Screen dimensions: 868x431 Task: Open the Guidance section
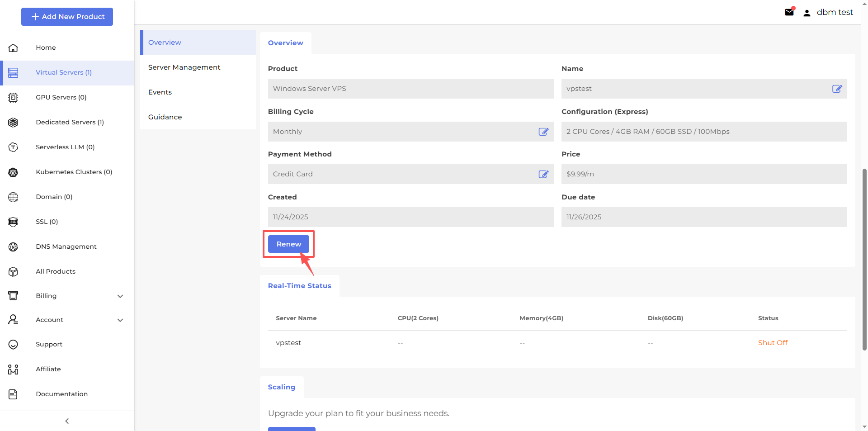pos(198,117)
